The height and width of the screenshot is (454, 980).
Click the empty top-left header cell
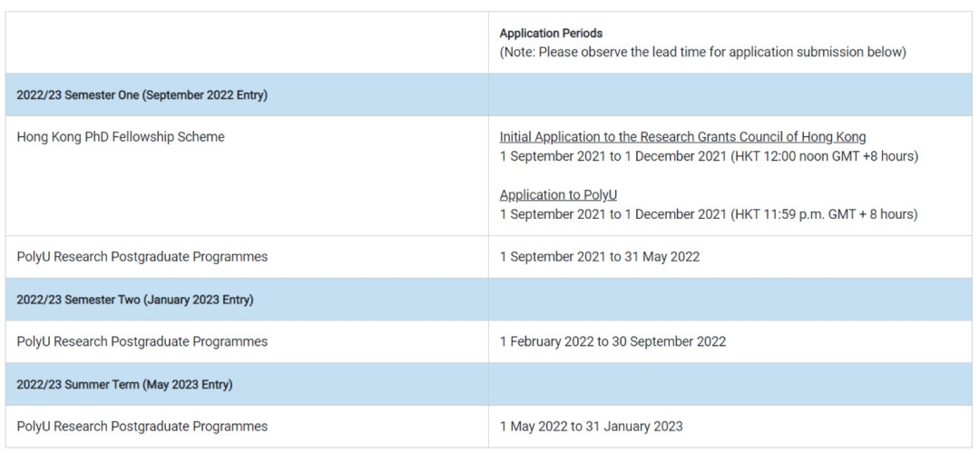click(x=247, y=43)
